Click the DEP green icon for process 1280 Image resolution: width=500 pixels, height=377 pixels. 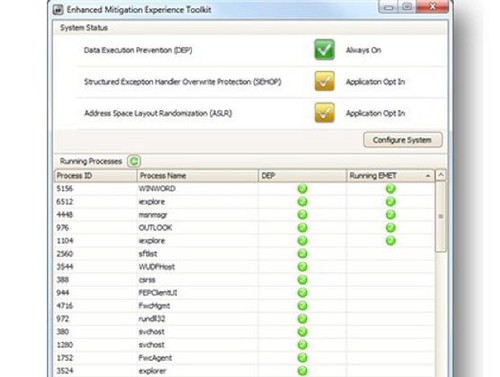click(x=302, y=345)
